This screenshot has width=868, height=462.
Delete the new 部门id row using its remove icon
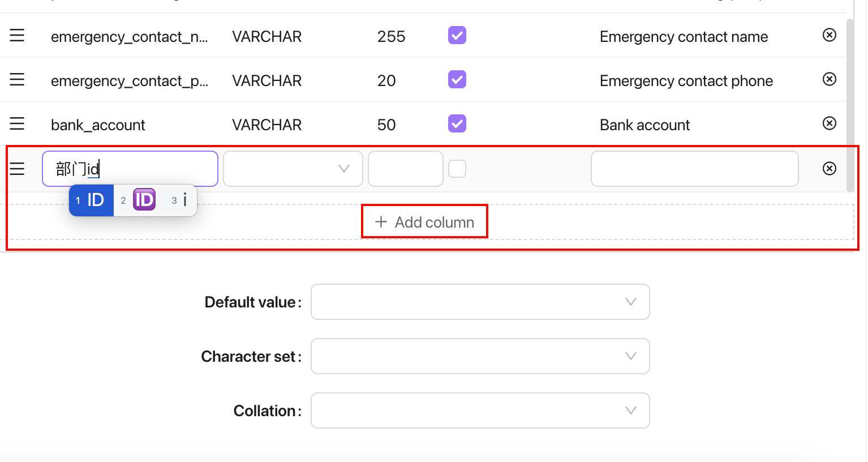[830, 168]
